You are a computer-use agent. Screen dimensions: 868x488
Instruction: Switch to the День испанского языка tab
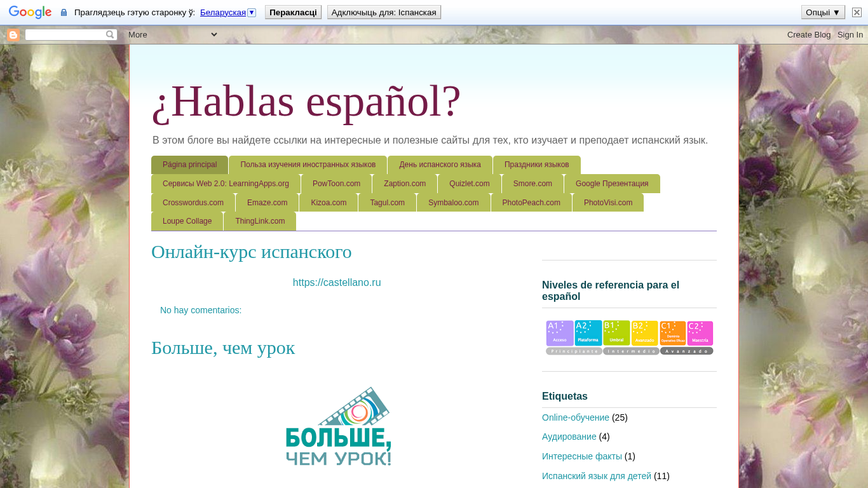point(440,165)
